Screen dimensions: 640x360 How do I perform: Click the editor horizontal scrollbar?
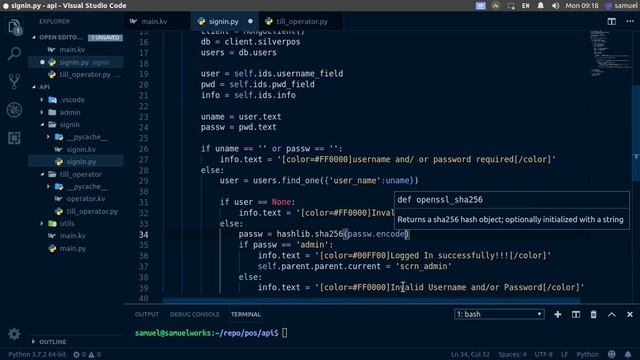pyautogui.click(x=371, y=301)
